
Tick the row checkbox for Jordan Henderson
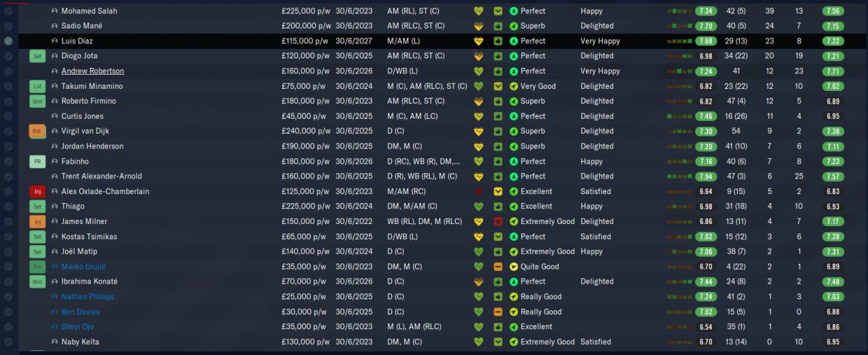click(8, 147)
